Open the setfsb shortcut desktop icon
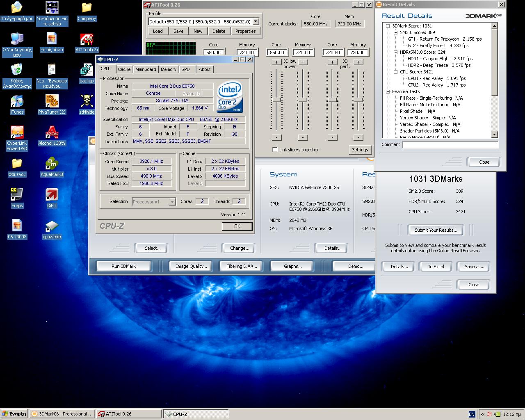Image resolution: width=525 pixels, height=420 pixels. point(52,14)
